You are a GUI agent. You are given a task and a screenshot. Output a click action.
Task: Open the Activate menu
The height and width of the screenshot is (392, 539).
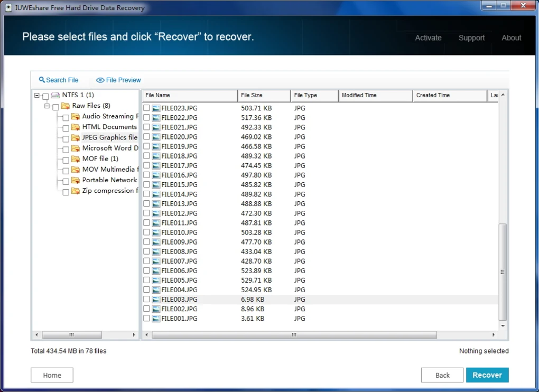click(x=428, y=38)
